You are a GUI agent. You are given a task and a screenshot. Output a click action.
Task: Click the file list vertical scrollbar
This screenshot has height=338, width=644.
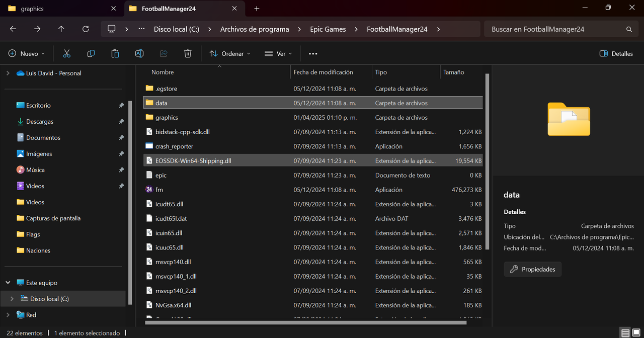click(x=487, y=161)
